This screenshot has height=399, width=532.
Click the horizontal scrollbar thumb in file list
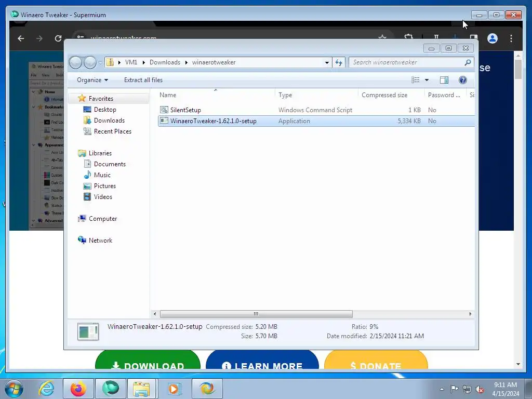point(256,314)
